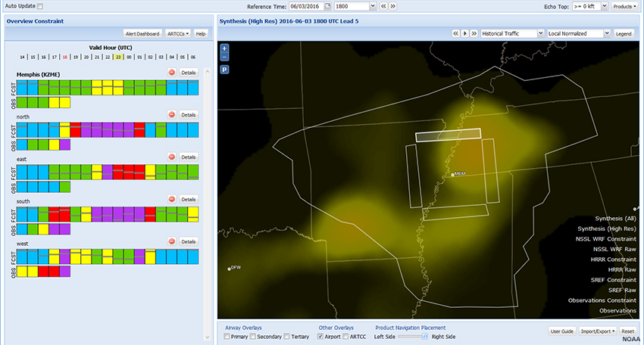This screenshot has height=345, width=644.
Task: Click the Help button
Action: (201, 33)
